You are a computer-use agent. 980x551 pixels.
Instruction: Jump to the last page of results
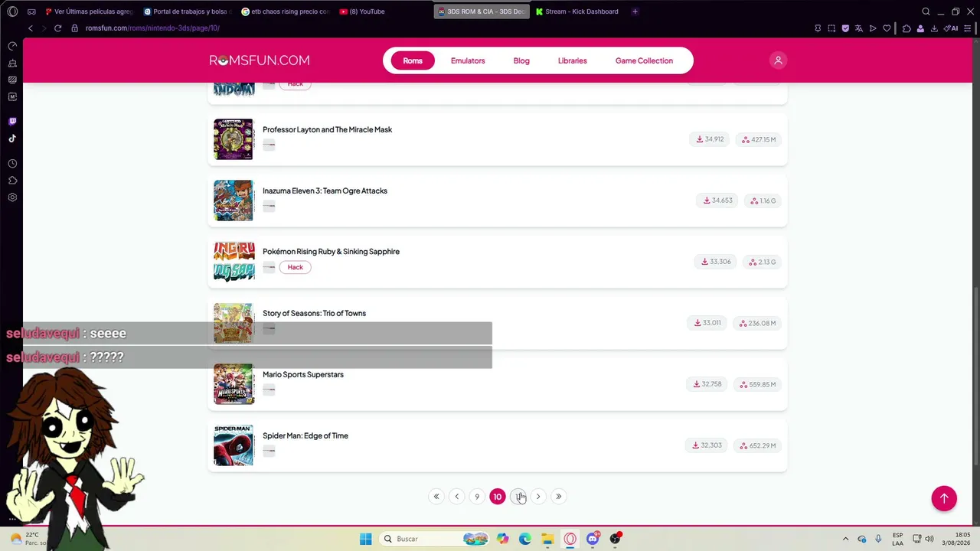(x=559, y=497)
